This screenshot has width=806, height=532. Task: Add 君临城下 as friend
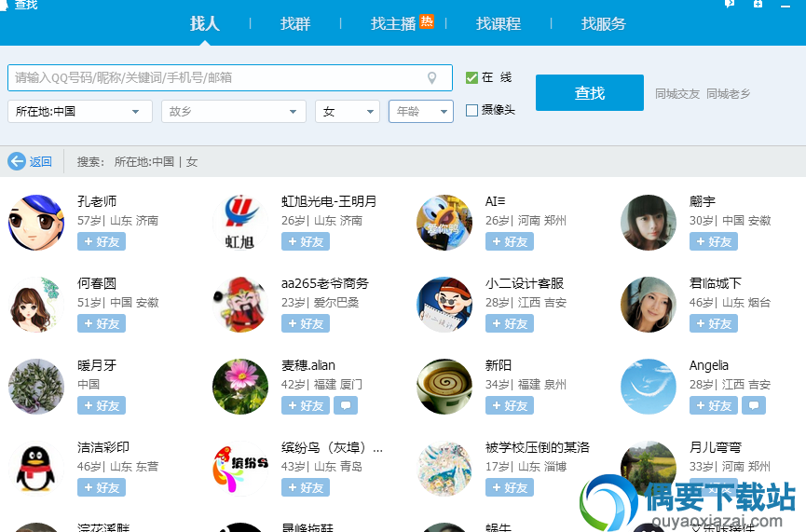714,323
